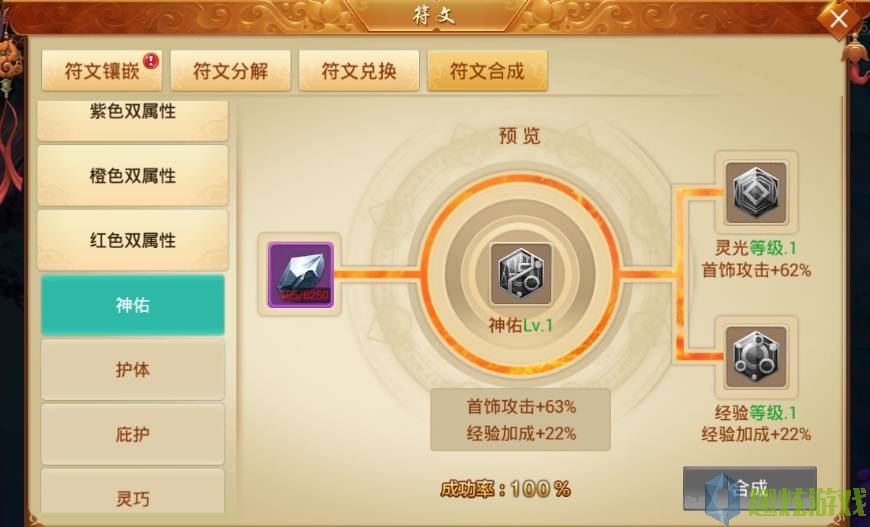Close the 符文 window

click(x=838, y=20)
